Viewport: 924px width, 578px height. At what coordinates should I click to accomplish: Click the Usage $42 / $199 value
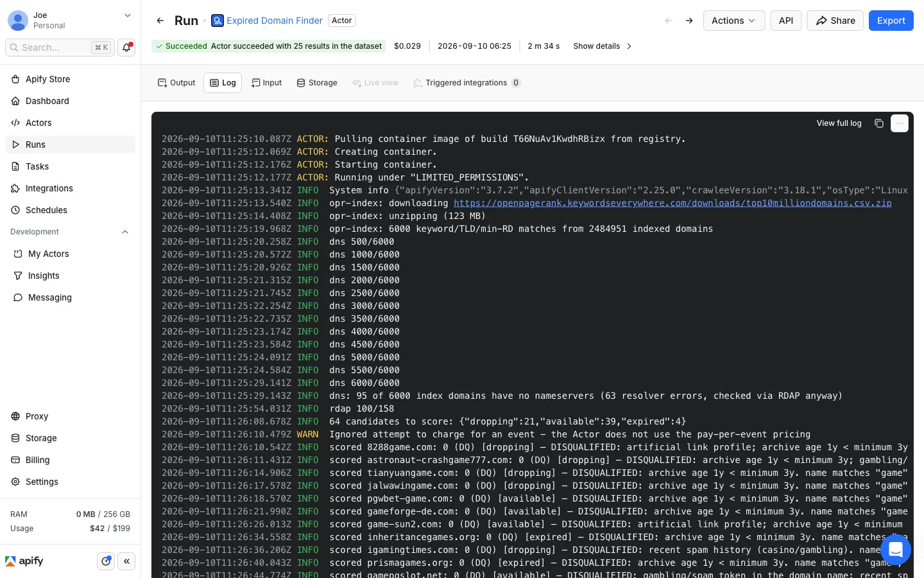[x=110, y=529]
